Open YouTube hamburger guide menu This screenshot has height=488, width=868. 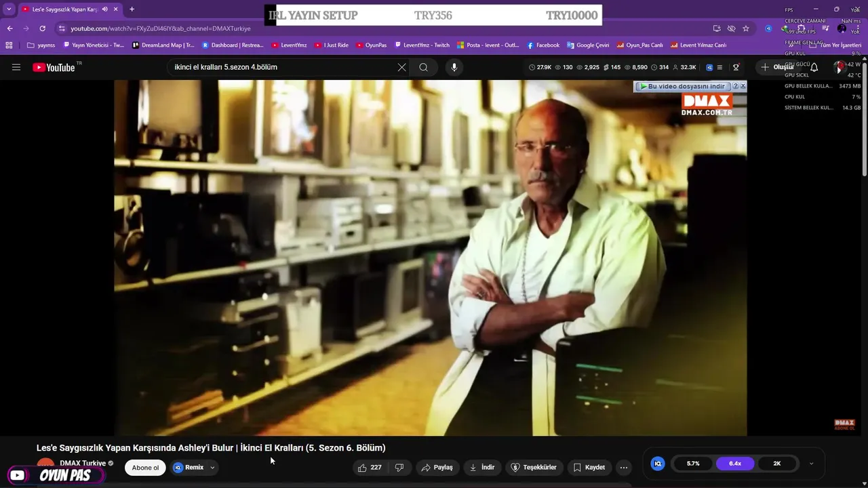16,67
